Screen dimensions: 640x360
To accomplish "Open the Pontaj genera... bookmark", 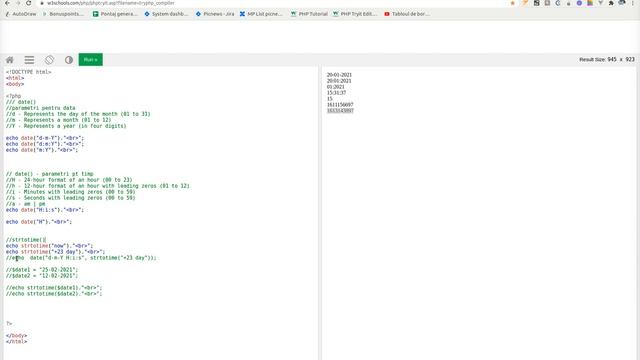I will (115, 14).
